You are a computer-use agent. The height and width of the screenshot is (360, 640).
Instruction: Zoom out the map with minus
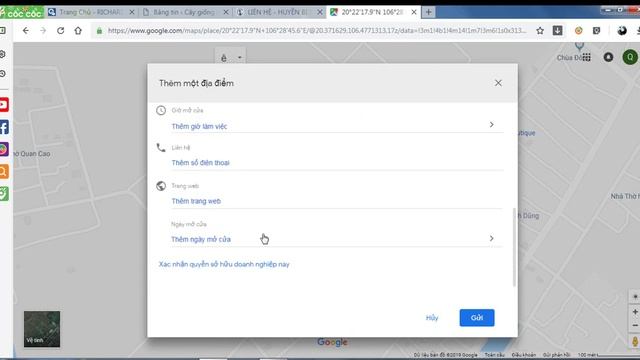point(635,325)
